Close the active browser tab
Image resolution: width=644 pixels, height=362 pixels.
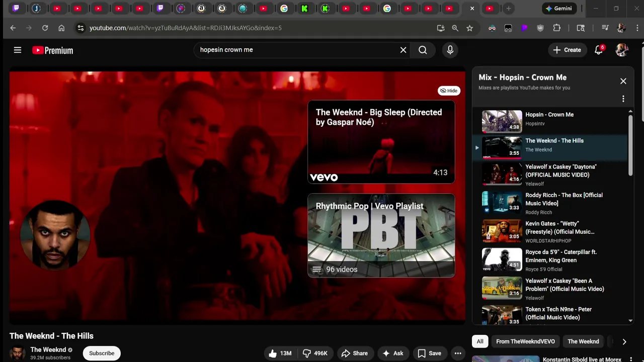coord(472,9)
